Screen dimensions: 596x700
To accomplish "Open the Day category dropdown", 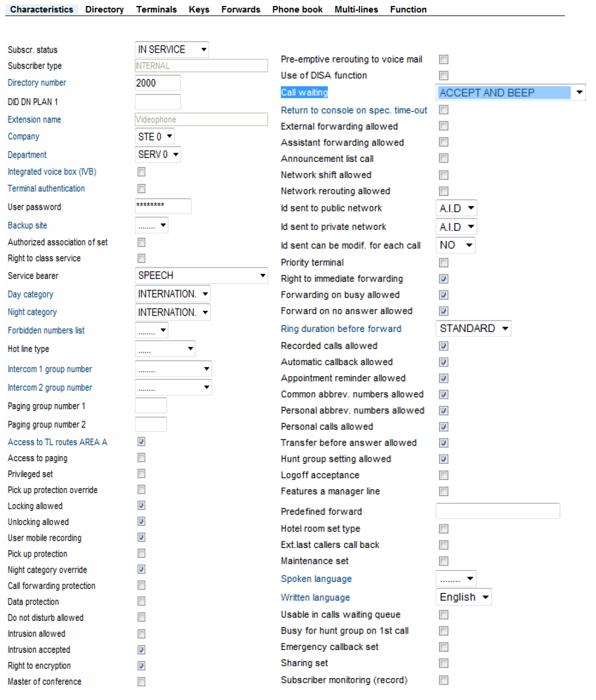I will (x=172, y=294).
